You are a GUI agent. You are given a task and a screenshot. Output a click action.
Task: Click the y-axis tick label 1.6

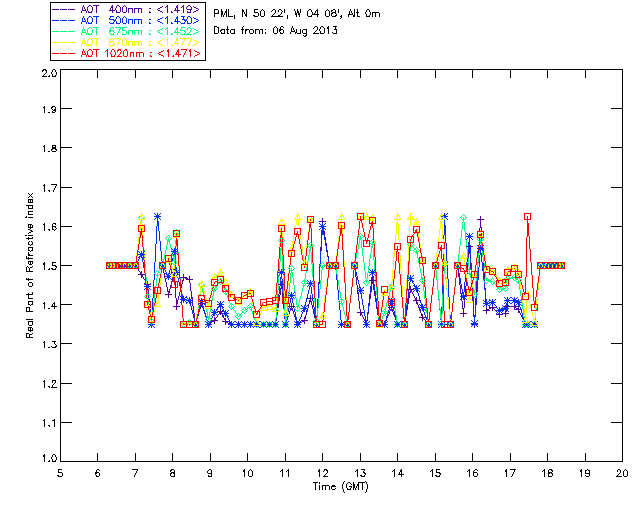[49, 227]
